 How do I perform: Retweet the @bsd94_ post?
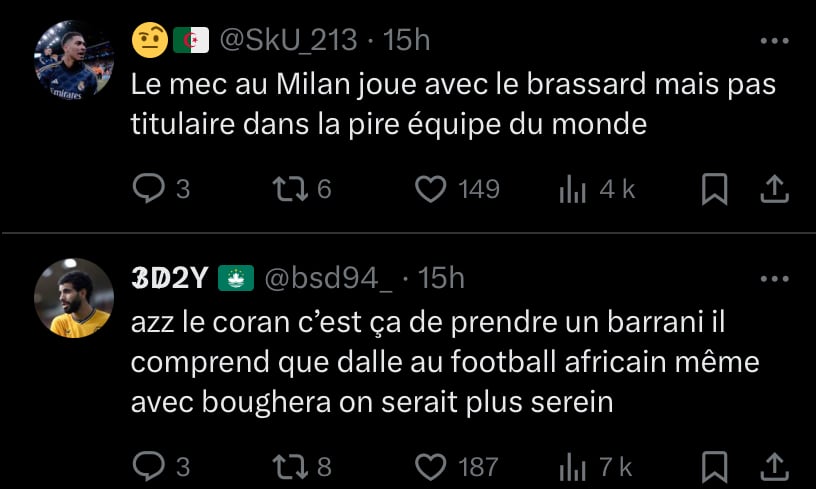[x=287, y=466]
